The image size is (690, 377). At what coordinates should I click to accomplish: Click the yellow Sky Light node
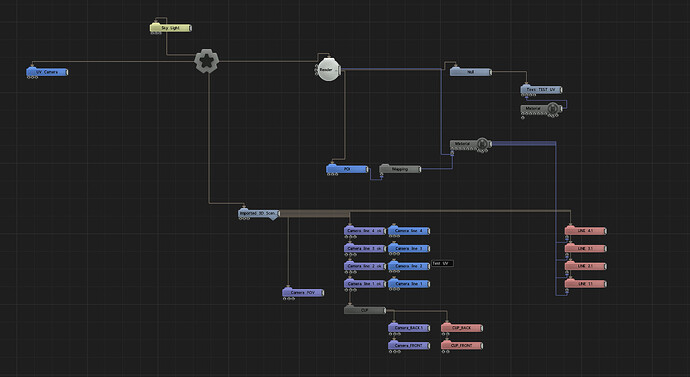(x=171, y=28)
